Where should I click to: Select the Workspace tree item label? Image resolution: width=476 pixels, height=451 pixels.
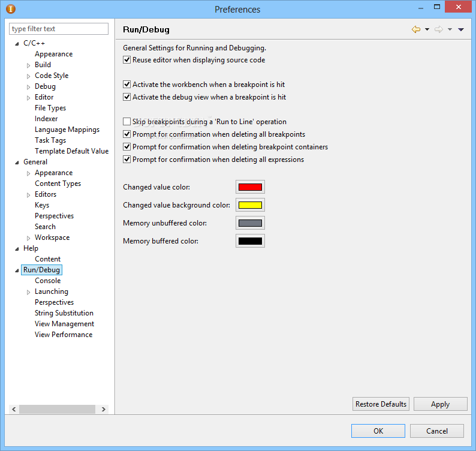pyautogui.click(x=52, y=237)
